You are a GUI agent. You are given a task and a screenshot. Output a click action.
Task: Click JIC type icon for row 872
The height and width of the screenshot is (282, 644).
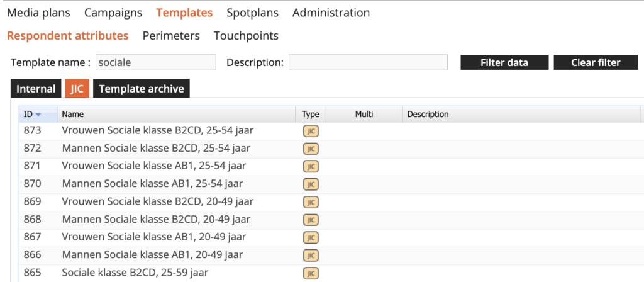coord(311,149)
